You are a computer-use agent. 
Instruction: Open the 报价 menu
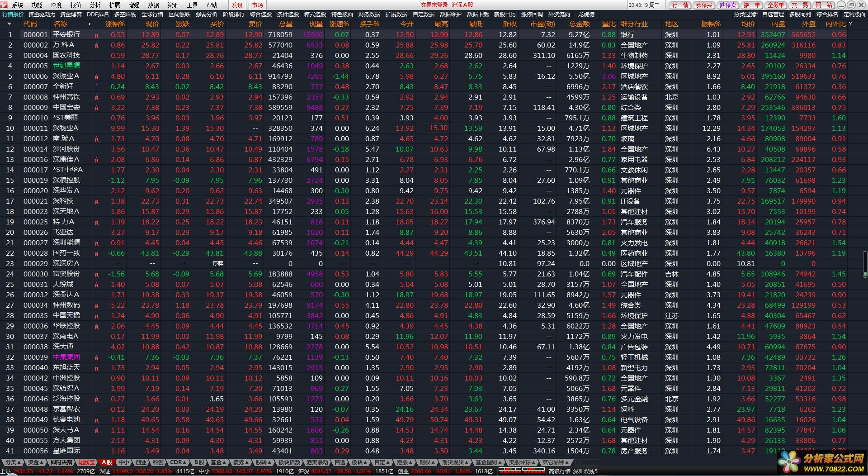click(76, 5)
